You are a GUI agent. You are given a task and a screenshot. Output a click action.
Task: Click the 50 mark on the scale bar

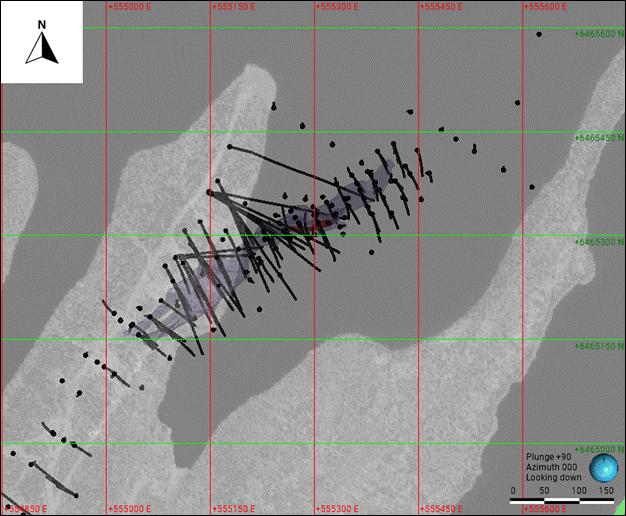pyautogui.click(x=544, y=491)
